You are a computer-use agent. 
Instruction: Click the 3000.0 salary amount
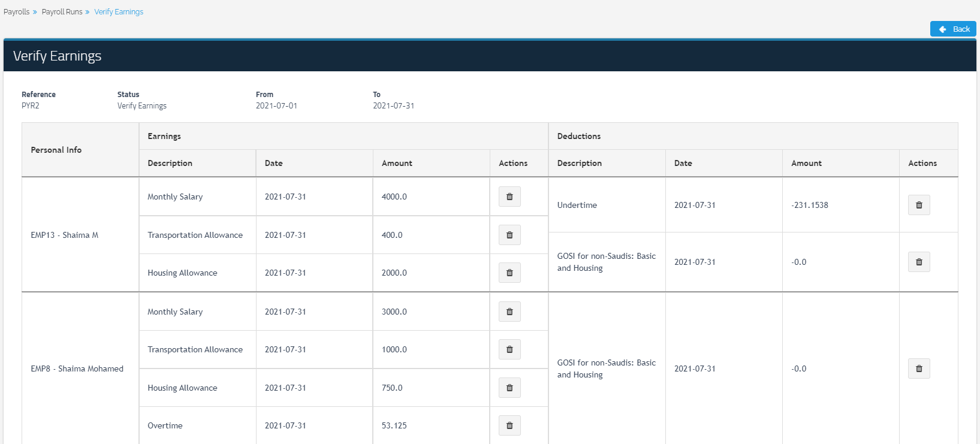[394, 312]
